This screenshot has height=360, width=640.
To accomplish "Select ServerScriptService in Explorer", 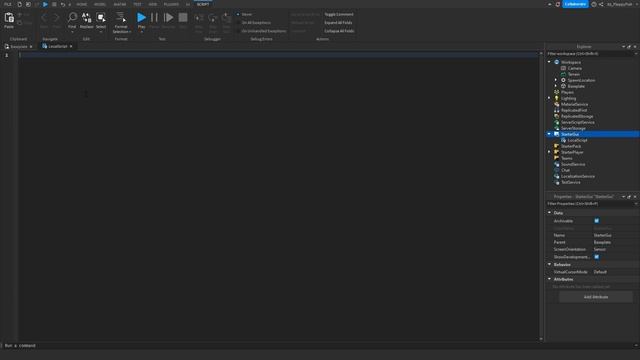I will 578,122.
